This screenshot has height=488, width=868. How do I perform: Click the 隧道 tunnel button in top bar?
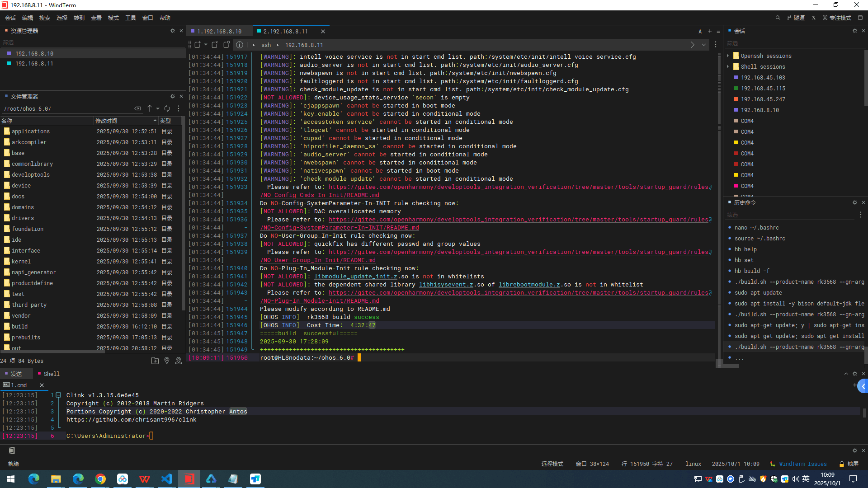(x=796, y=18)
